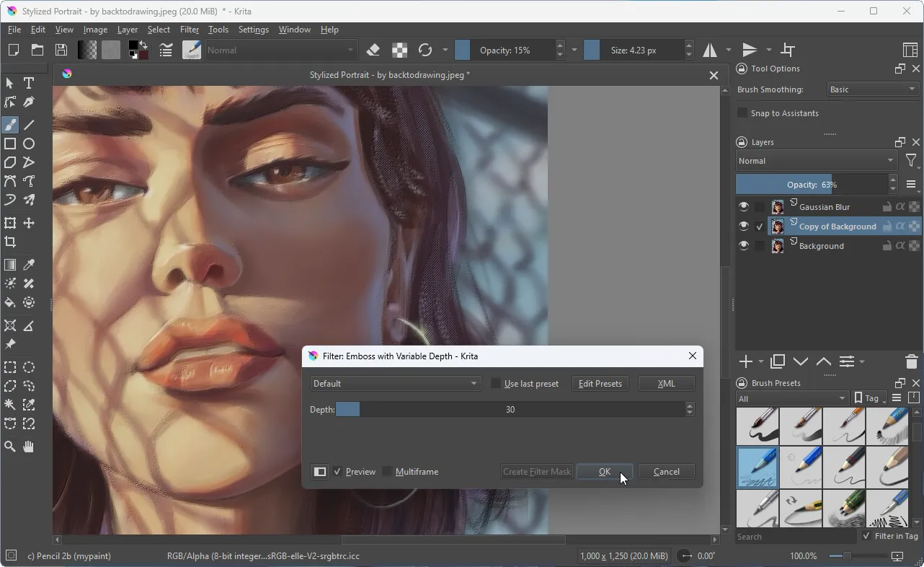Open the Filter menu

[190, 30]
